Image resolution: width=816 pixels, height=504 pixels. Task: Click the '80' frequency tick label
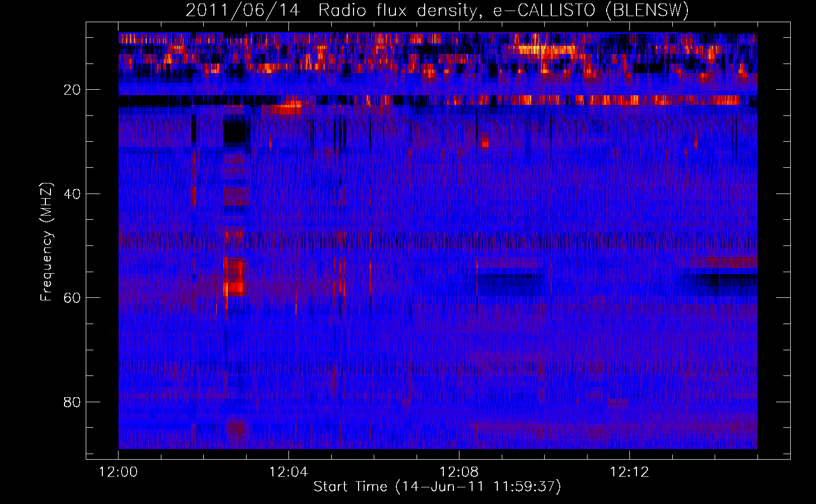tap(72, 402)
